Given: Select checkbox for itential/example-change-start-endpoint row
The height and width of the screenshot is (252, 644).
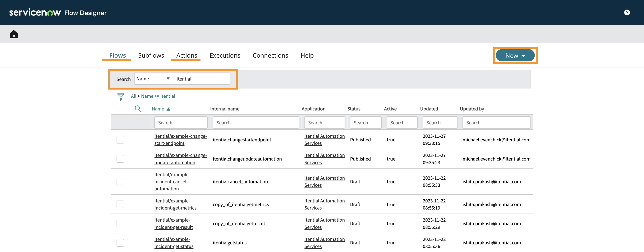Looking at the screenshot, I should coord(120,140).
